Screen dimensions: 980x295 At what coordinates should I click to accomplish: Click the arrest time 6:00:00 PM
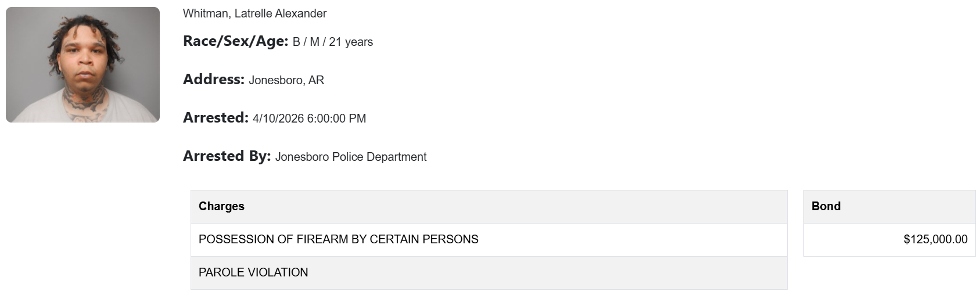pyautogui.click(x=336, y=118)
